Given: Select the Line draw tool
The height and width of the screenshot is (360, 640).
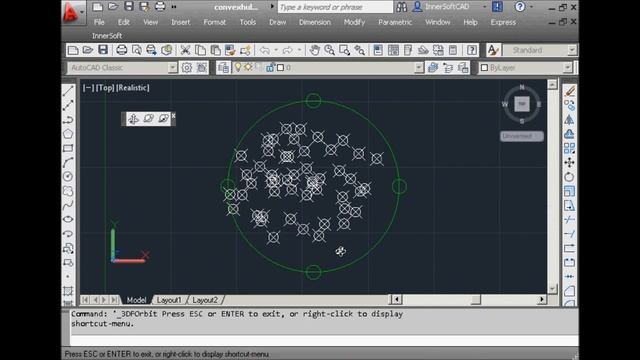Looking at the screenshot, I should (x=68, y=91).
